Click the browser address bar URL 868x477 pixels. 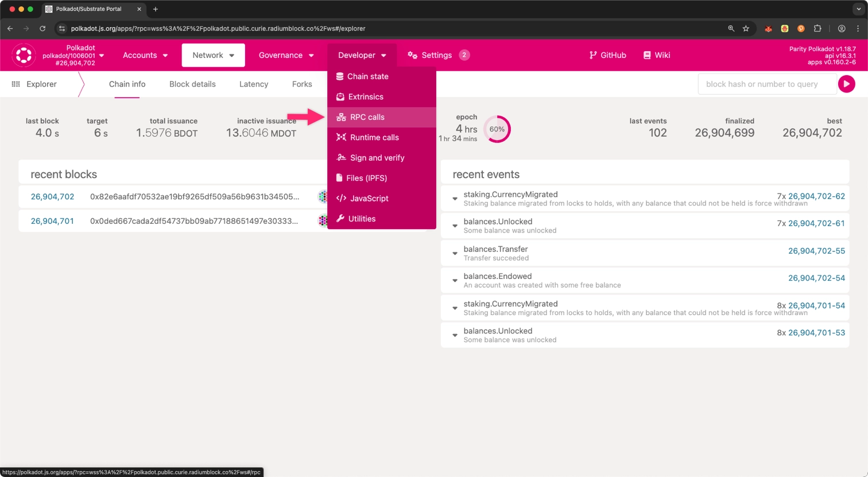(x=218, y=28)
